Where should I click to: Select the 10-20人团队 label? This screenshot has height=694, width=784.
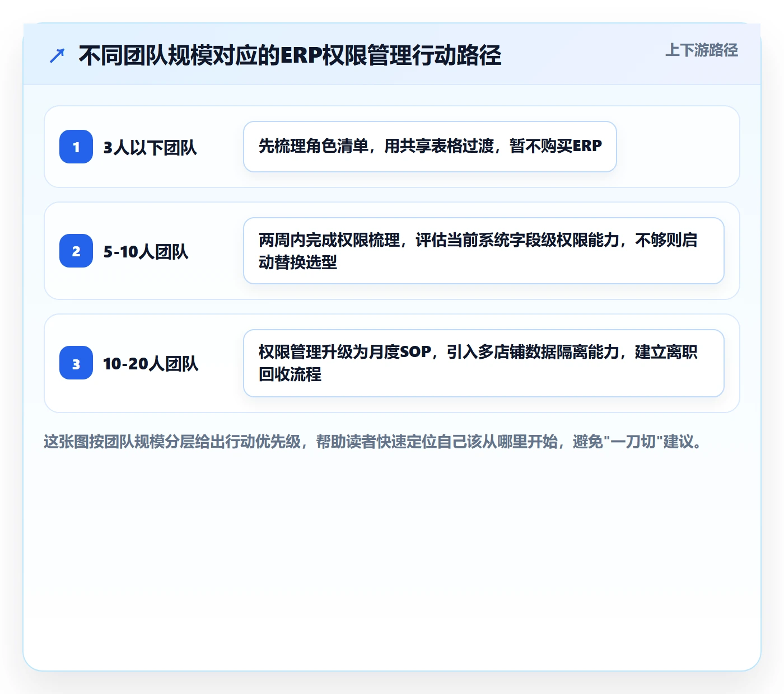pos(151,363)
